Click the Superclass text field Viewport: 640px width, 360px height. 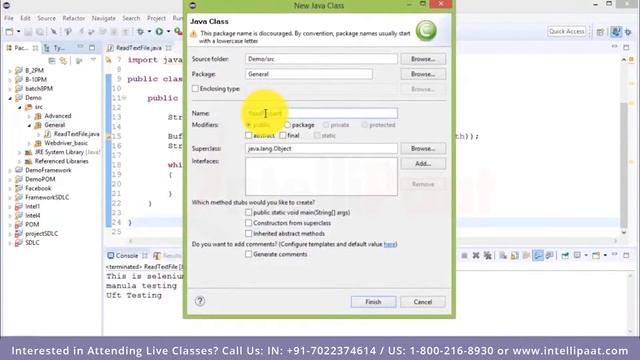pos(321,149)
